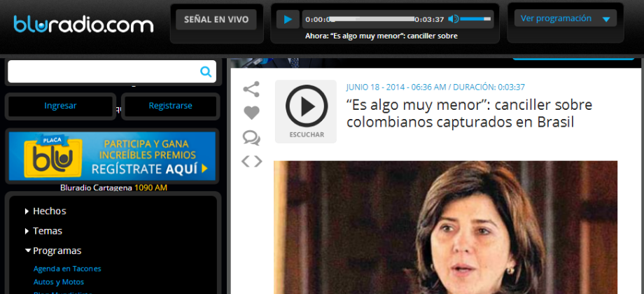
Task: Switch to Señal en vivo
Action: [x=216, y=20]
